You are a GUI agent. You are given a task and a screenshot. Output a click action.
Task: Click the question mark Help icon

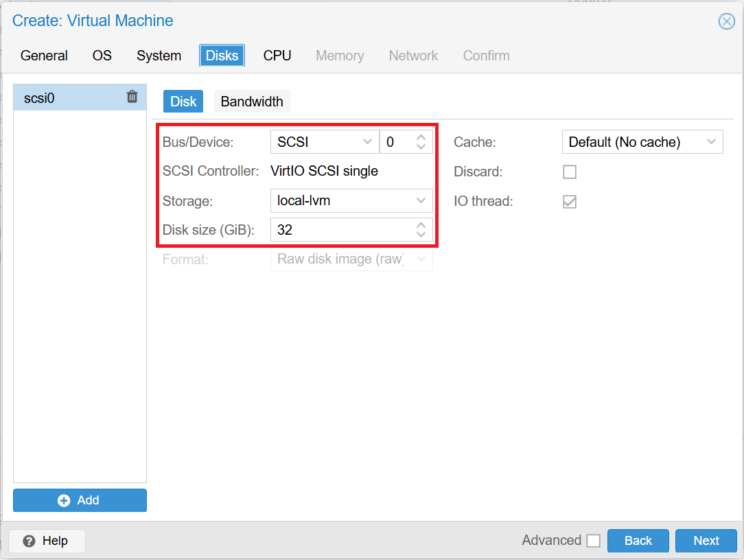click(x=27, y=541)
